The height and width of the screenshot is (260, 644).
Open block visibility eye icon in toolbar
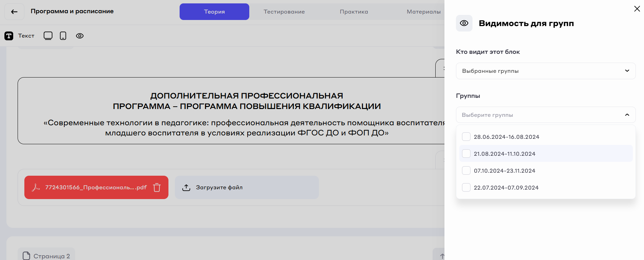point(80,36)
